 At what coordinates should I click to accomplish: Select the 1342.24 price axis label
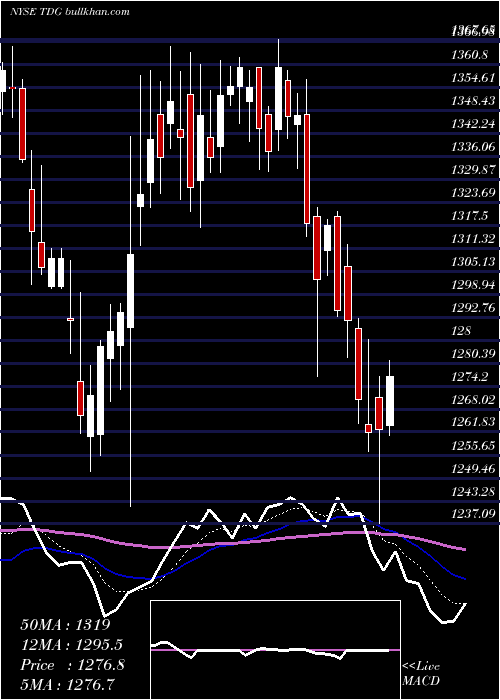click(473, 124)
